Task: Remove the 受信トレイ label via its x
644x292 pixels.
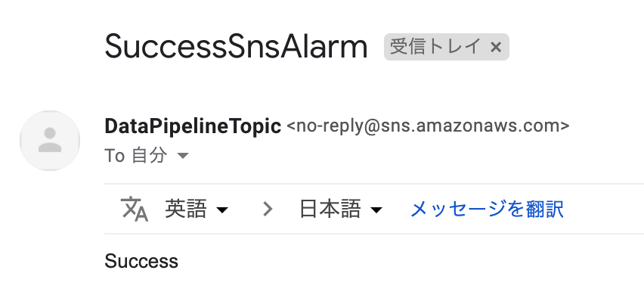Action: [496, 48]
